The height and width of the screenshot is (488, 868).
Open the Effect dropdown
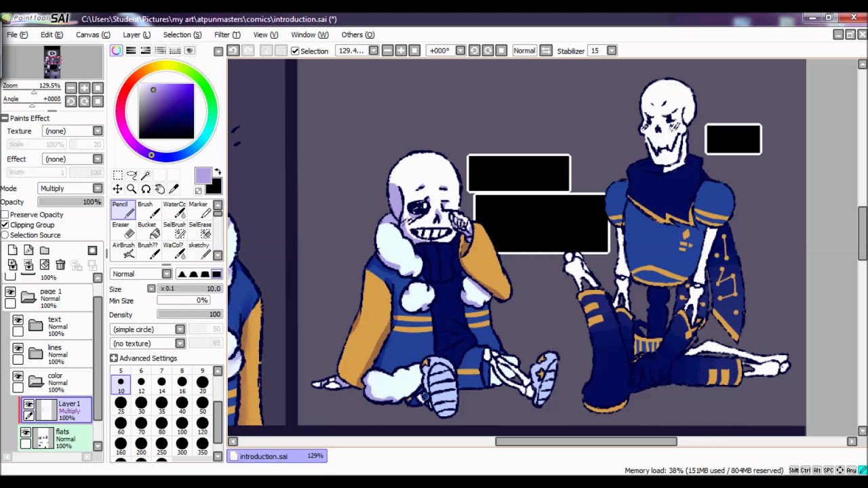(72, 159)
